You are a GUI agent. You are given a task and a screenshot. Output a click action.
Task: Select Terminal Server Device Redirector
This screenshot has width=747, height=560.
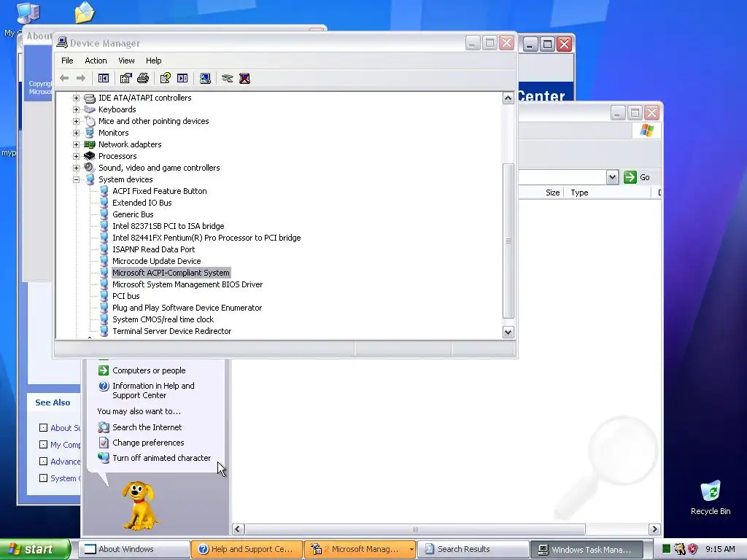(x=171, y=331)
